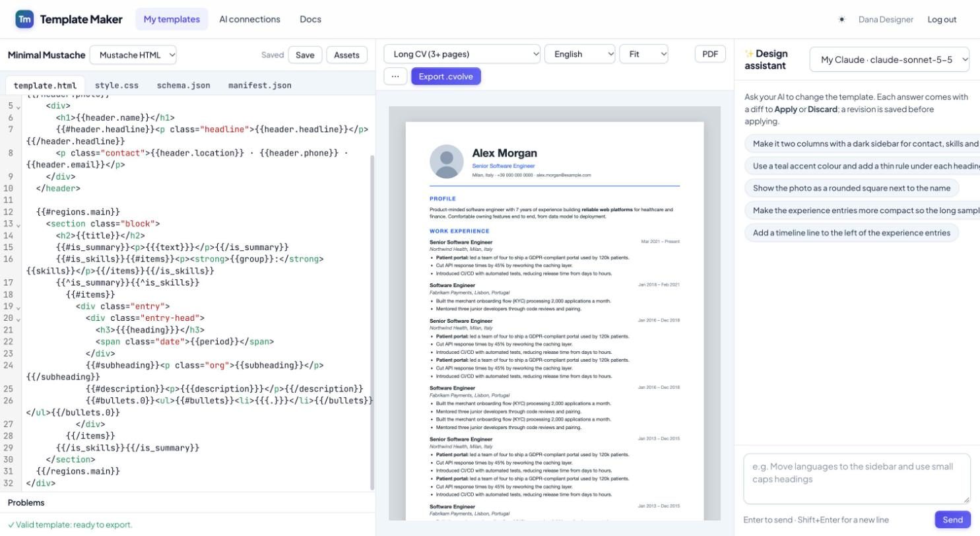Collapse the section fold at line 13
Screen dimensions: 980x536
pyautogui.click(x=18, y=224)
